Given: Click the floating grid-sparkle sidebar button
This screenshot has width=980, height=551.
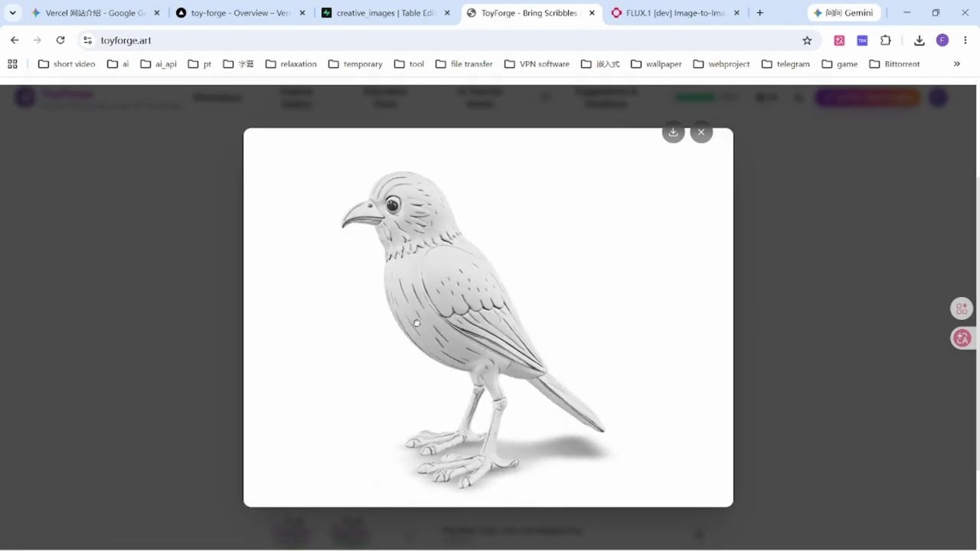Looking at the screenshot, I should click(x=961, y=308).
